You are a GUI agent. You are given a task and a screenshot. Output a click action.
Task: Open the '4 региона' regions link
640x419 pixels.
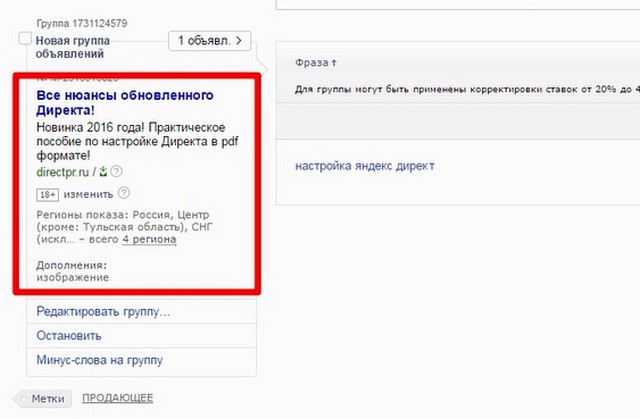tap(149, 239)
